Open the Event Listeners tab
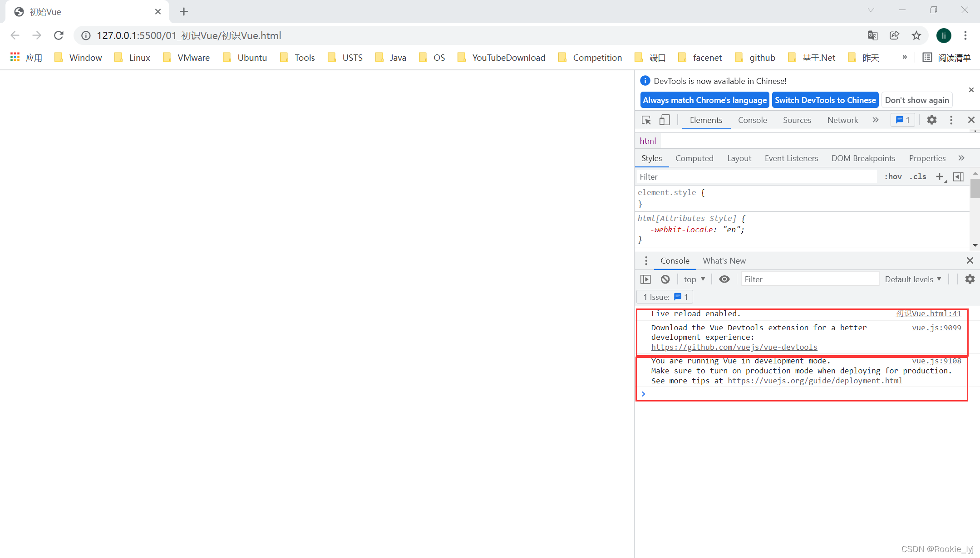Image resolution: width=980 pixels, height=558 pixels. (791, 158)
